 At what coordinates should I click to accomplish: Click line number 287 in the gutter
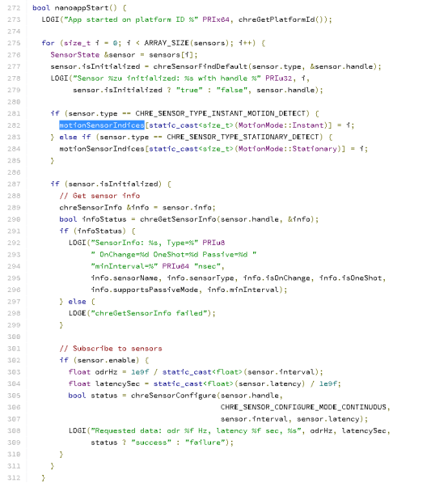[x=14, y=184]
